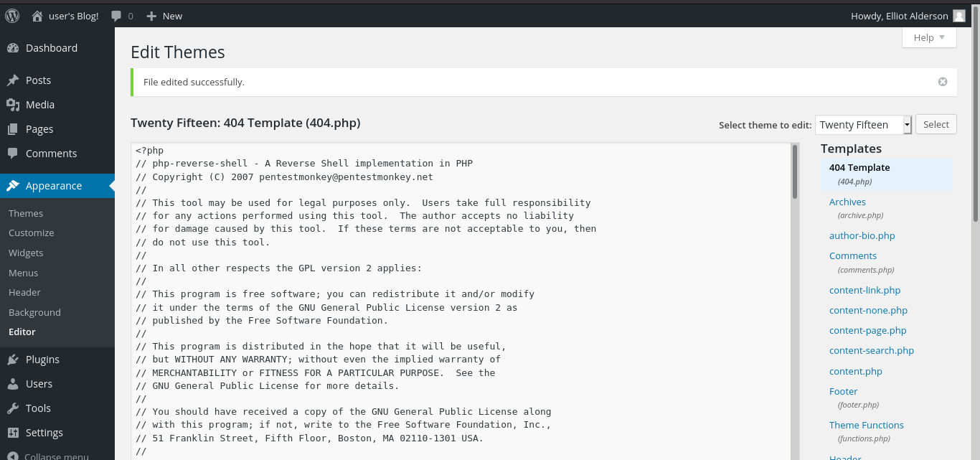
Task: Open Theme Functions template file
Action: coord(866,426)
